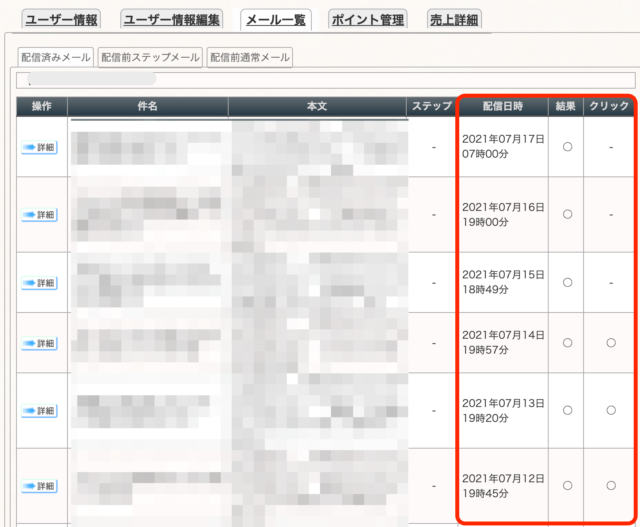Select the date 2021年07月15日 18時49分
640x527 pixels.
point(503,282)
